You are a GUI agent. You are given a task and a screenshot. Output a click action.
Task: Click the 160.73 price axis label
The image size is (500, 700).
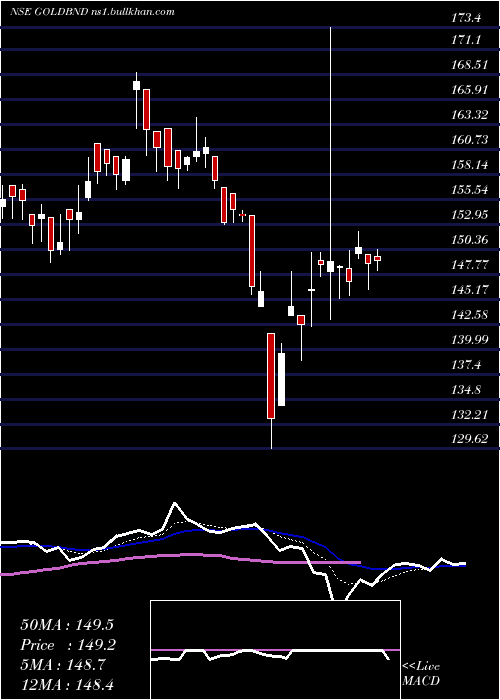[469, 140]
